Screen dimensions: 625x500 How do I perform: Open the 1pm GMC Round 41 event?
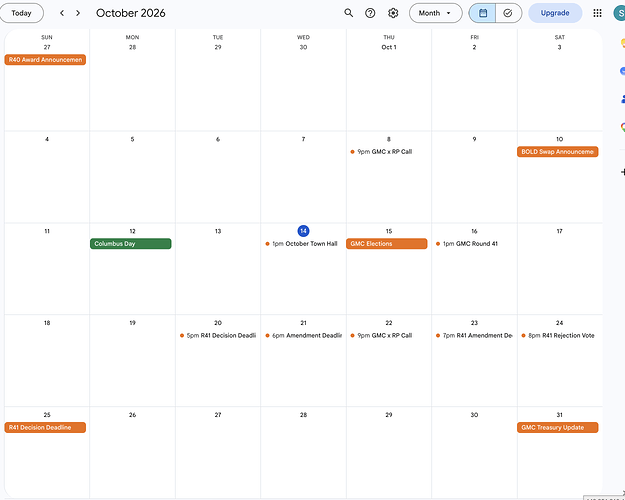click(x=467, y=244)
